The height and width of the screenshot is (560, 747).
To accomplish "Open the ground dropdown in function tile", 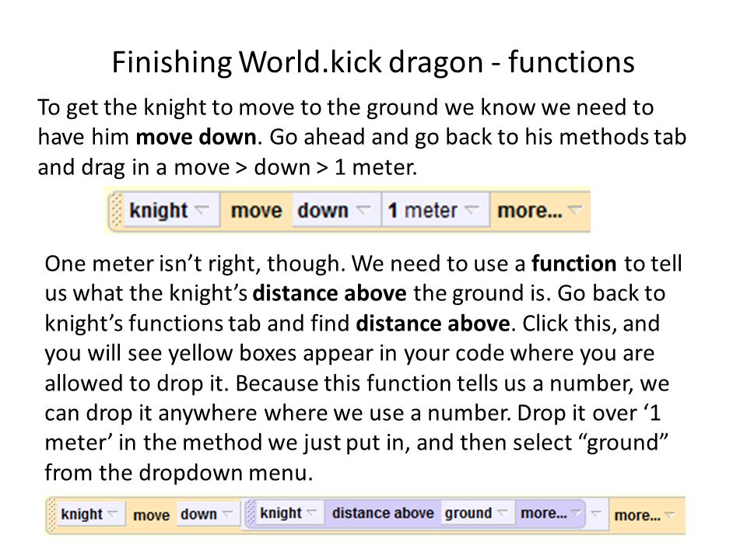I will click(x=476, y=513).
